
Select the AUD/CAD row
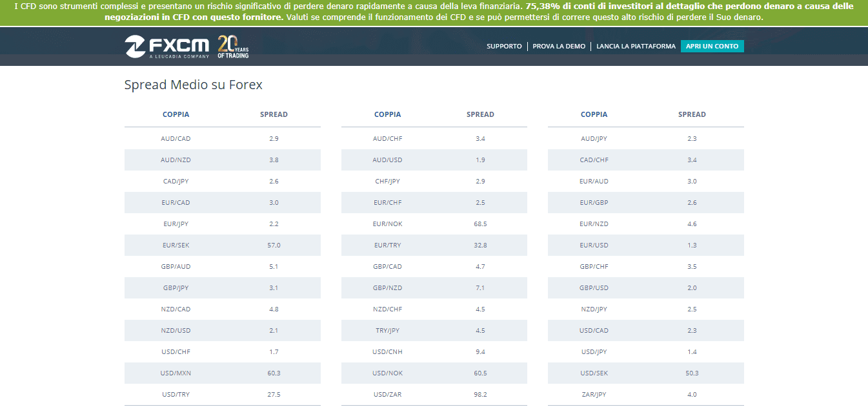click(x=222, y=138)
